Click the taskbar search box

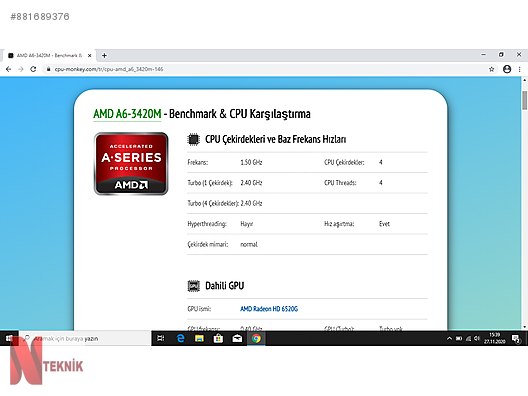click(85, 338)
